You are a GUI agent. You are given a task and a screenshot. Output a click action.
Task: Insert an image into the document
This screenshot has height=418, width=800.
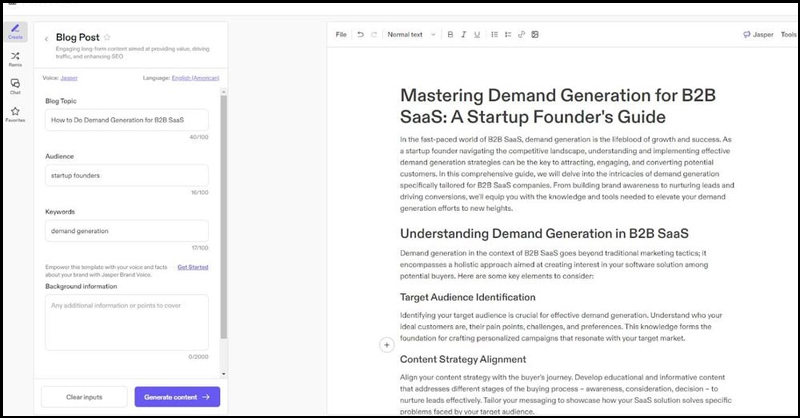pos(535,35)
